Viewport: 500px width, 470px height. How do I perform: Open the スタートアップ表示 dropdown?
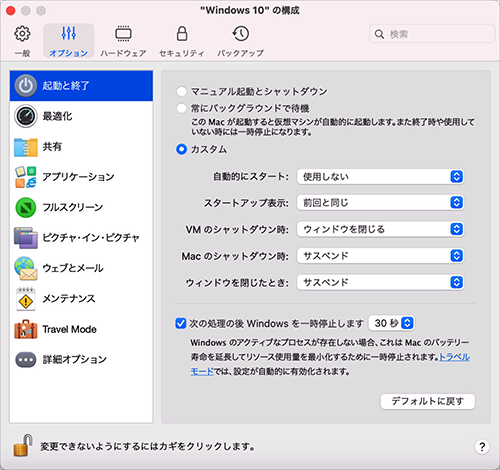point(380,203)
